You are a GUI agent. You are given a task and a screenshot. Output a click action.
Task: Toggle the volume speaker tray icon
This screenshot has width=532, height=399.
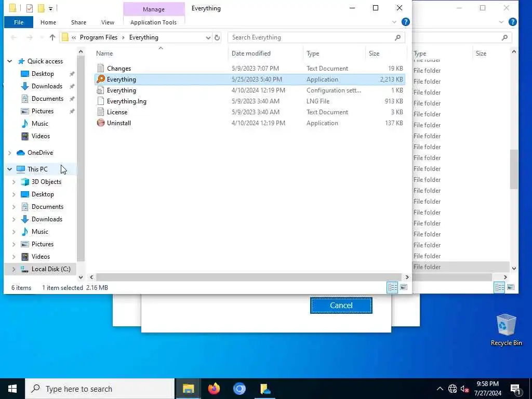click(464, 389)
